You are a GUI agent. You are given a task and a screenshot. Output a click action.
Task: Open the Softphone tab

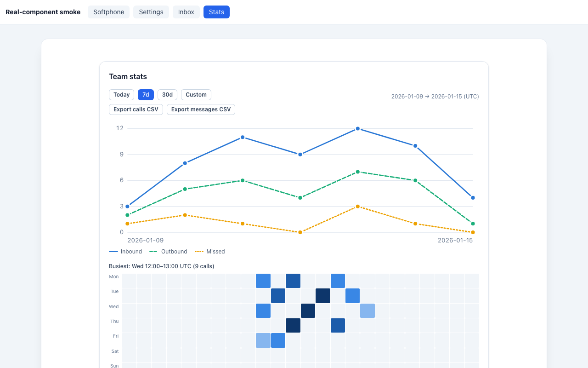[x=109, y=12]
